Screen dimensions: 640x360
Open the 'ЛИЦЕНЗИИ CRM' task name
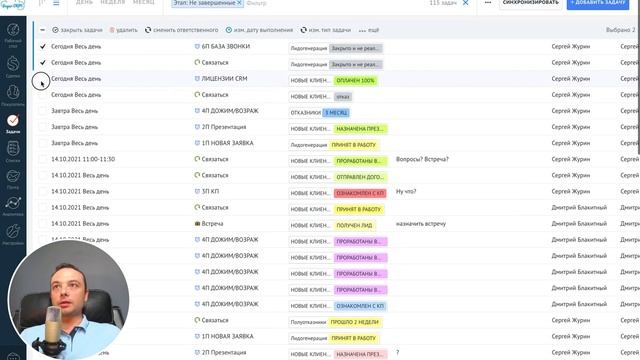224,79
